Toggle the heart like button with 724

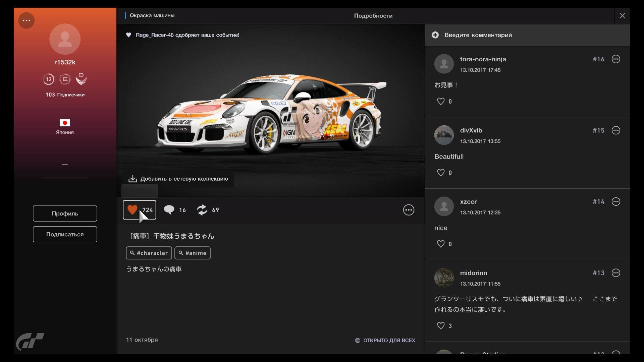tap(140, 210)
